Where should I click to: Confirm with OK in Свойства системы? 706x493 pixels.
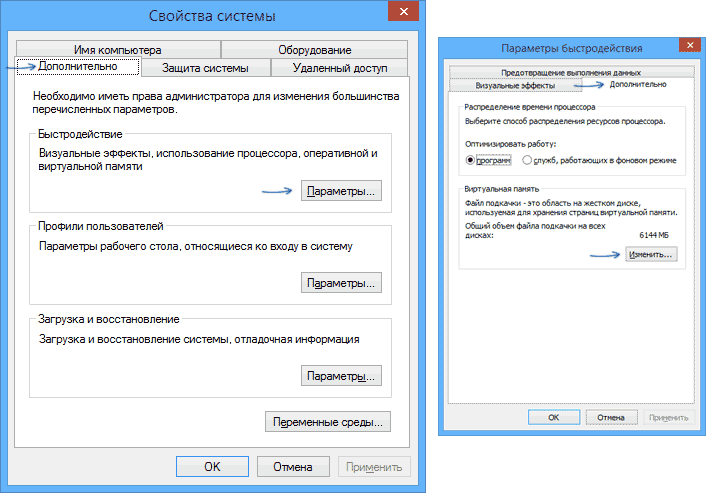[x=212, y=466]
